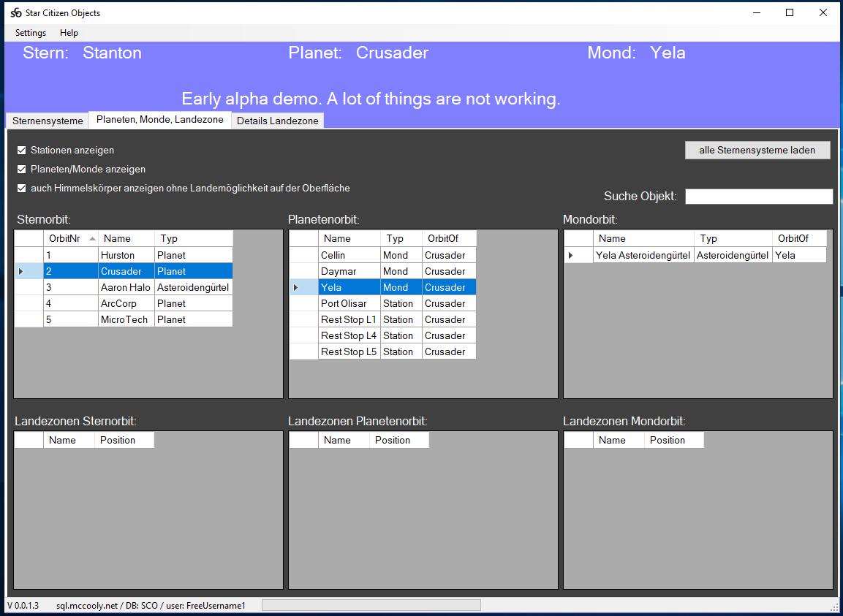The height and width of the screenshot is (616, 843).
Task: Select the Cellin moon row
Action: [383, 255]
